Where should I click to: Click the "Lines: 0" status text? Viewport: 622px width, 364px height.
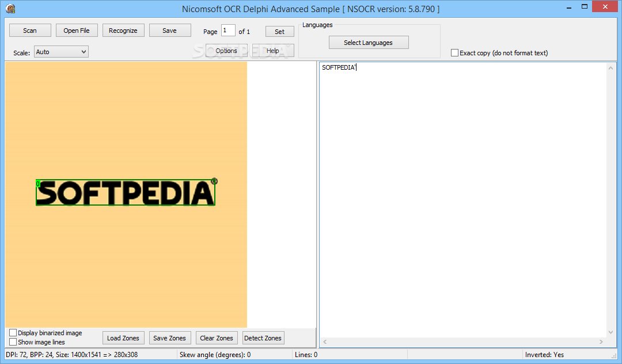[306, 354]
